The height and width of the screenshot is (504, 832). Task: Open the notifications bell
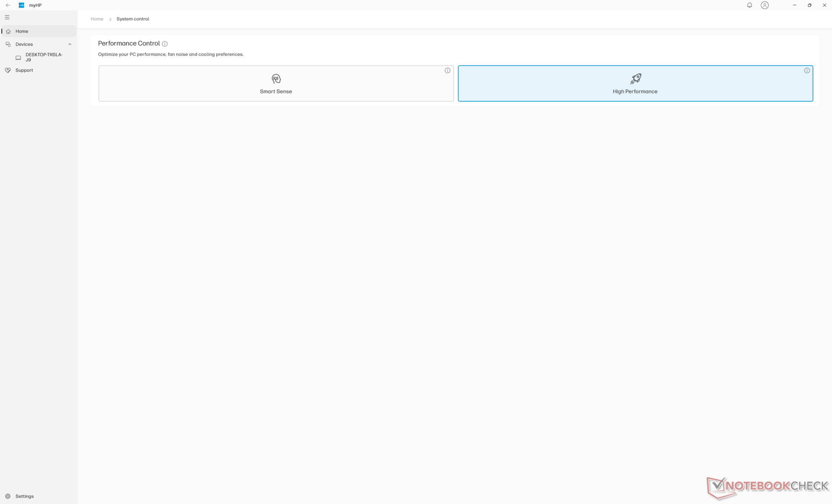coord(749,5)
